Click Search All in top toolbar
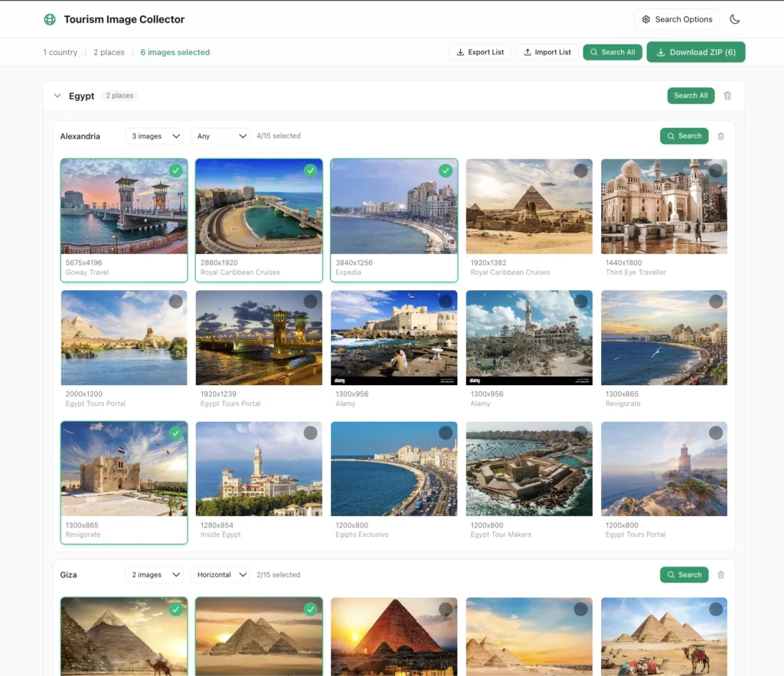 612,52
